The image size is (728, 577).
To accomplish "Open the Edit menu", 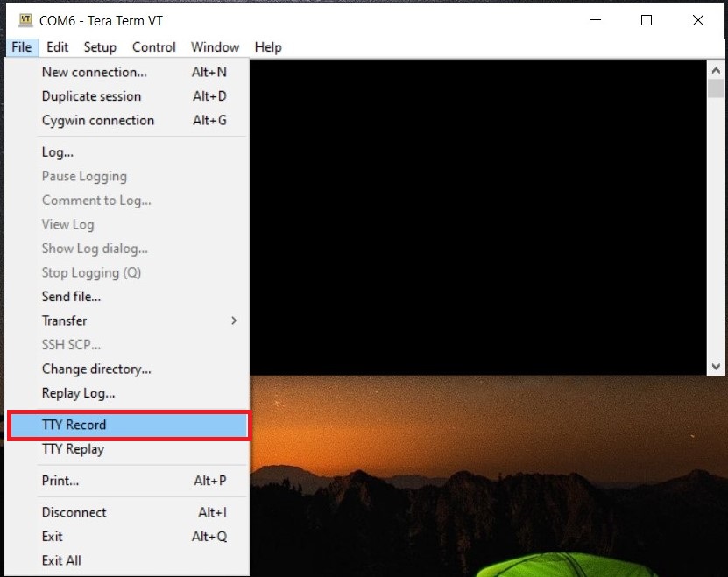I will point(58,47).
